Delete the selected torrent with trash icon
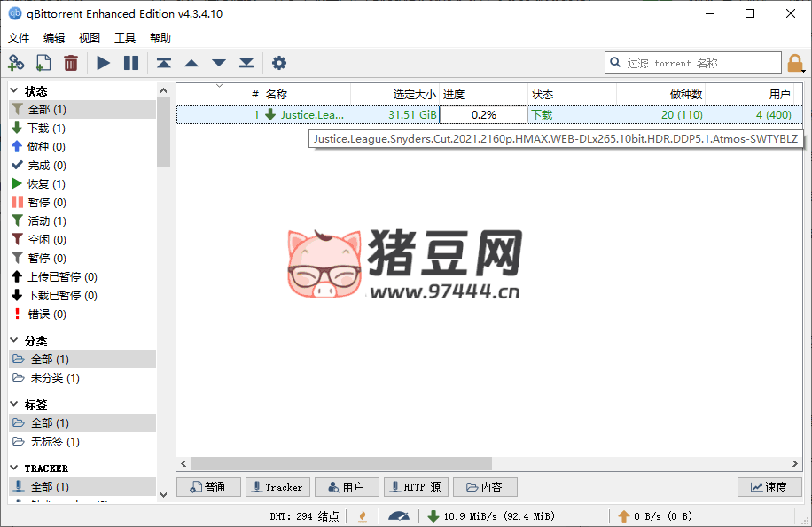This screenshot has height=527, width=812. coord(71,63)
